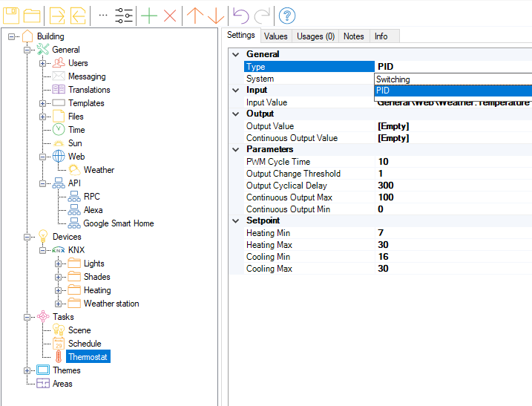
Task: Select the Shades folder in KNX
Action: coord(96,277)
